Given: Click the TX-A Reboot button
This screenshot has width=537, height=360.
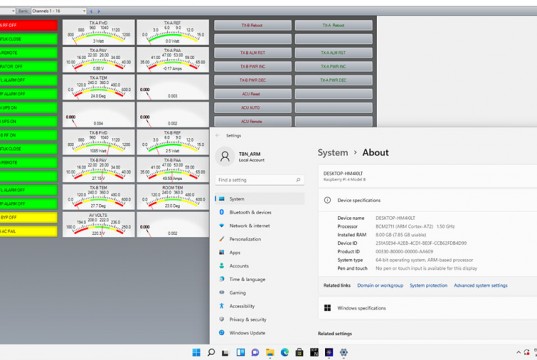Looking at the screenshot, I should coord(334,25).
